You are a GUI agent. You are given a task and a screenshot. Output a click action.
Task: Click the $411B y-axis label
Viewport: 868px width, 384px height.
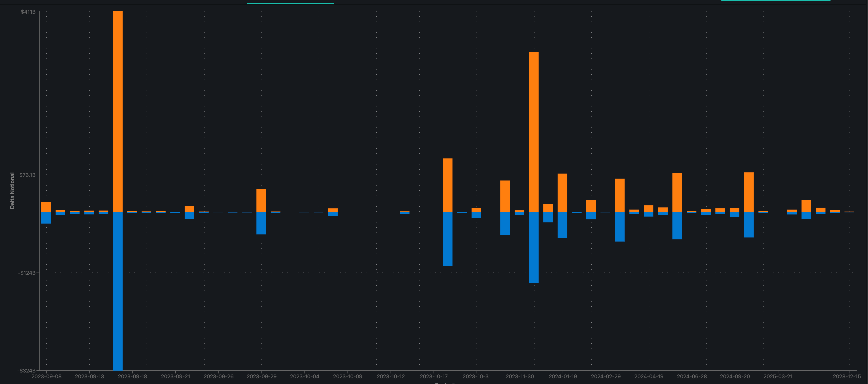tap(28, 12)
